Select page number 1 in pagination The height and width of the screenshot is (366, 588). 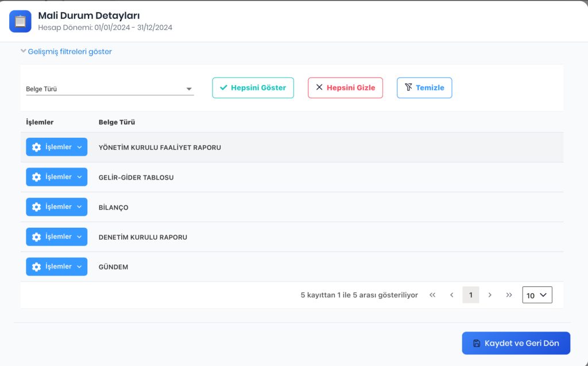[471, 295]
